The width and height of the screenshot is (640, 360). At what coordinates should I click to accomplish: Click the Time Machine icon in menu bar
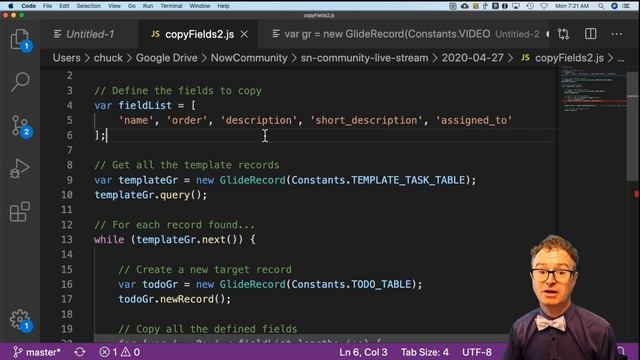click(x=530, y=6)
